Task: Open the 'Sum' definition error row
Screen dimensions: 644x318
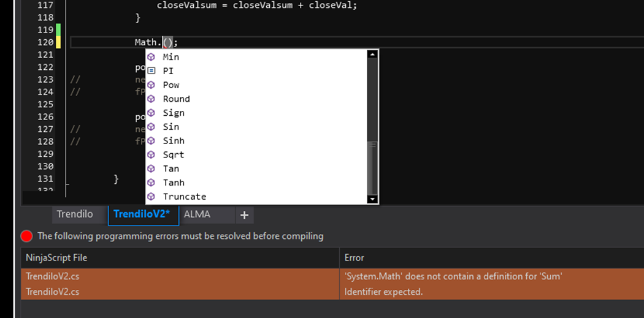Action: tap(453, 276)
